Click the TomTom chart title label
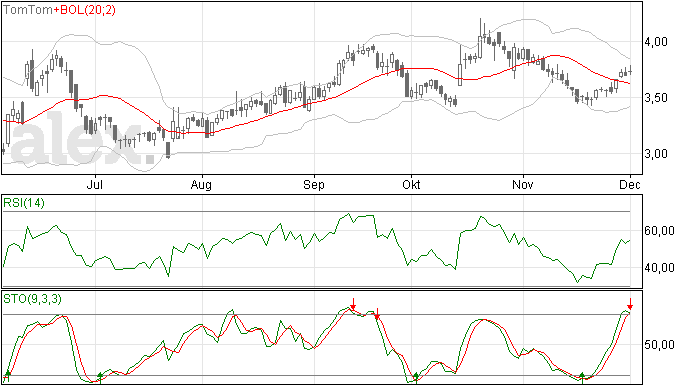The image size is (690, 387). 28,10
